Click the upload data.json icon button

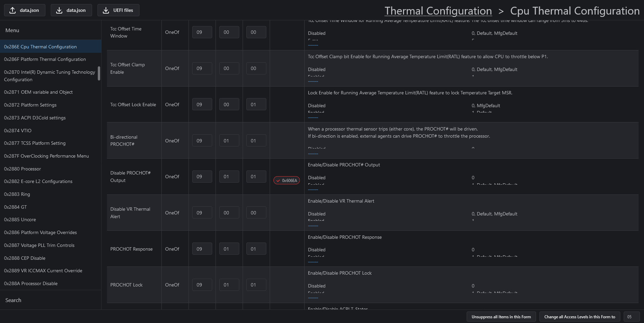point(24,10)
